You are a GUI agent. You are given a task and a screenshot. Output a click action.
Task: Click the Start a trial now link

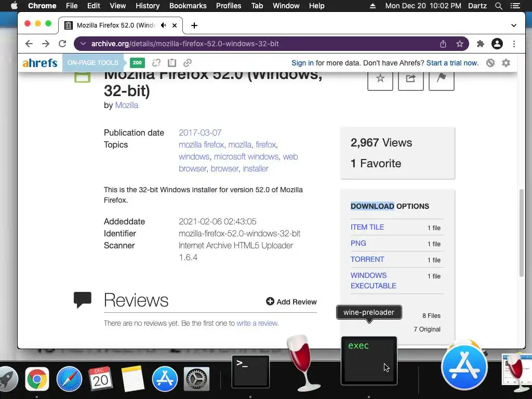(x=453, y=63)
